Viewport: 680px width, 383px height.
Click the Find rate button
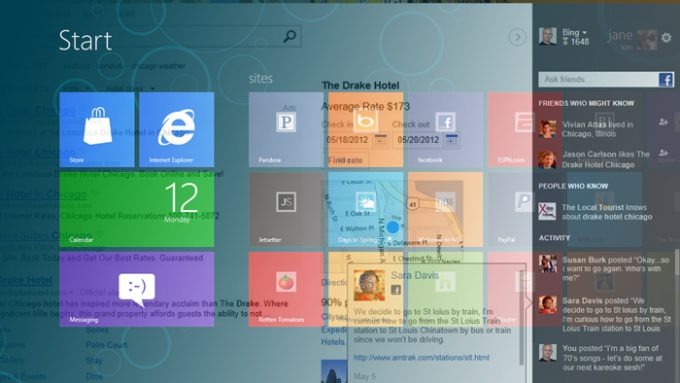click(346, 160)
